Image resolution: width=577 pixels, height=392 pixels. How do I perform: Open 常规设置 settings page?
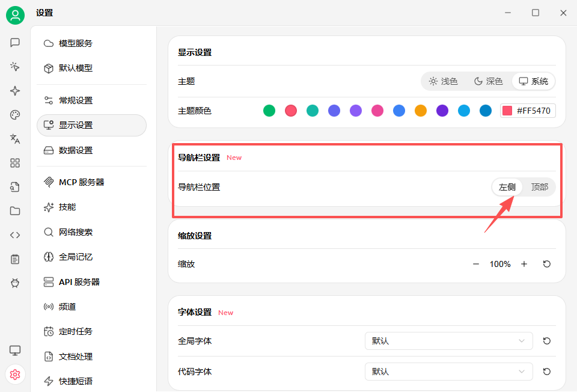click(91, 100)
